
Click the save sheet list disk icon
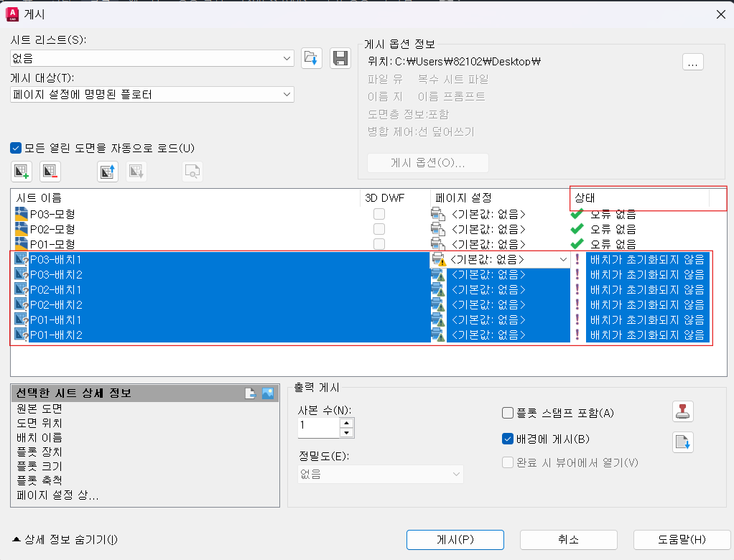[x=340, y=58]
